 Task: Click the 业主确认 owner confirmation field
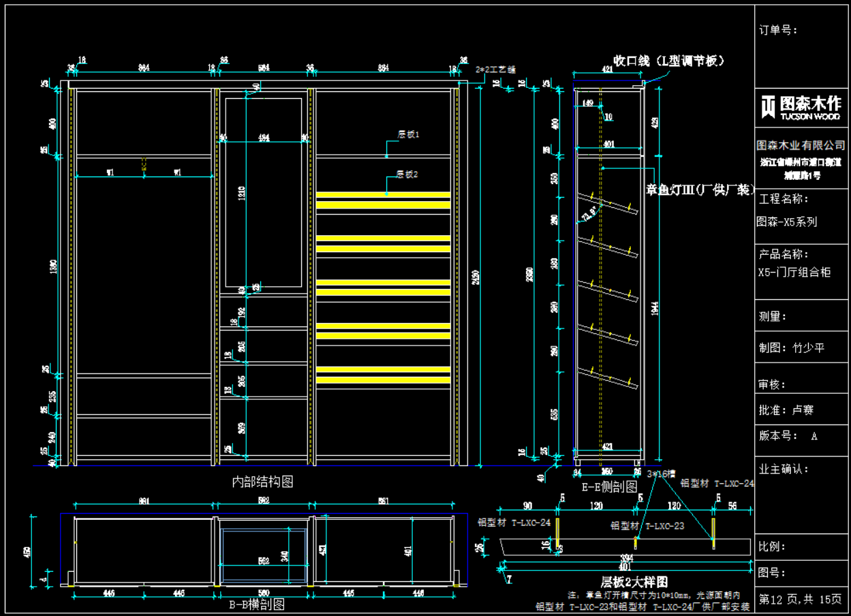(784, 469)
